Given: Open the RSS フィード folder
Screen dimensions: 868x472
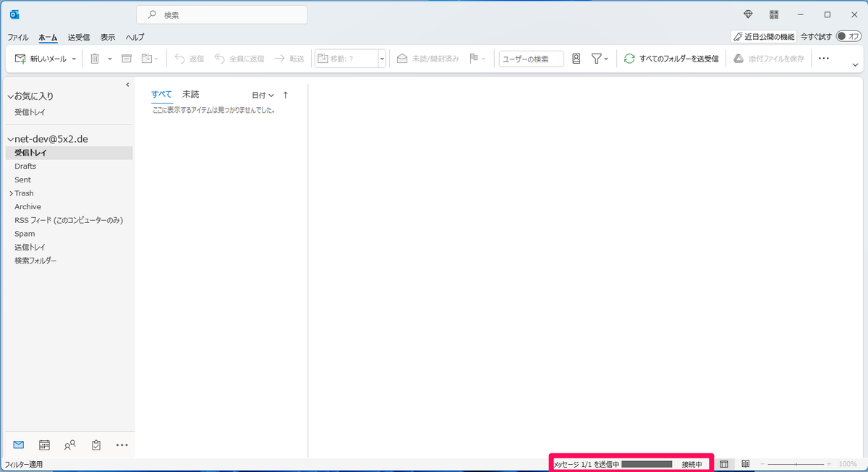Looking at the screenshot, I should [x=69, y=220].
